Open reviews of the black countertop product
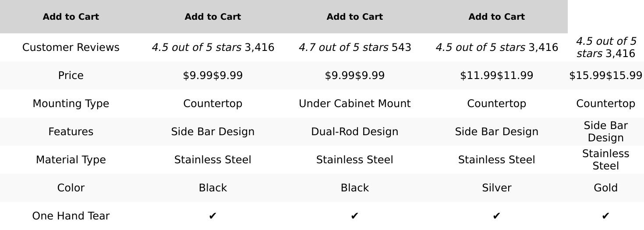This screenshot has height=230, width=644. (x=213, y=47)
